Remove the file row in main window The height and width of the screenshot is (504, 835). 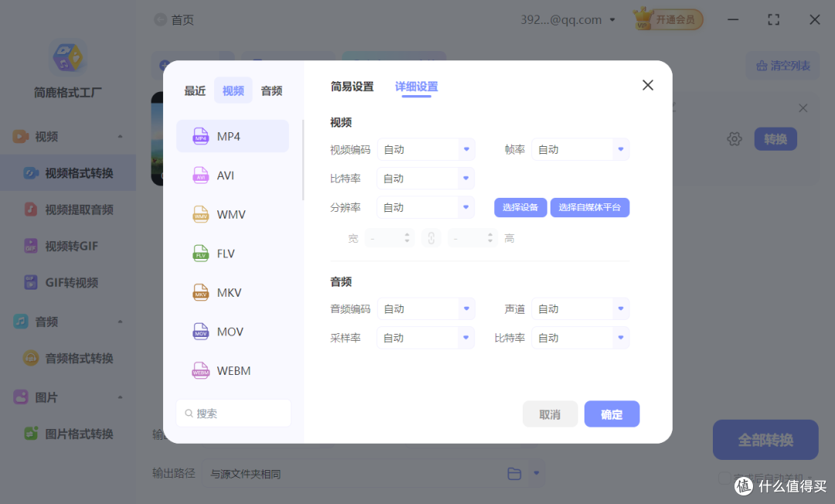(x=803, y=108)
